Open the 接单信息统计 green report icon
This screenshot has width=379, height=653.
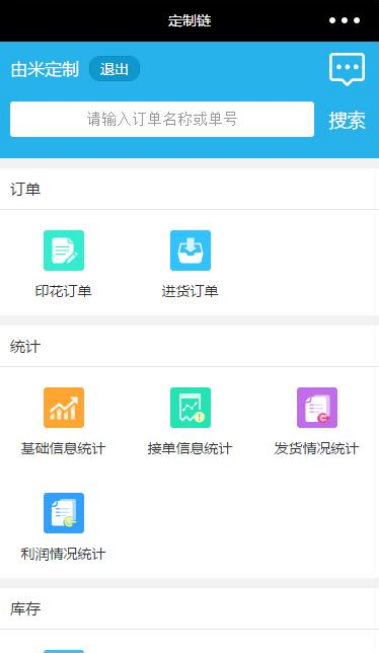pyautogui.click(x=190, y=407)
